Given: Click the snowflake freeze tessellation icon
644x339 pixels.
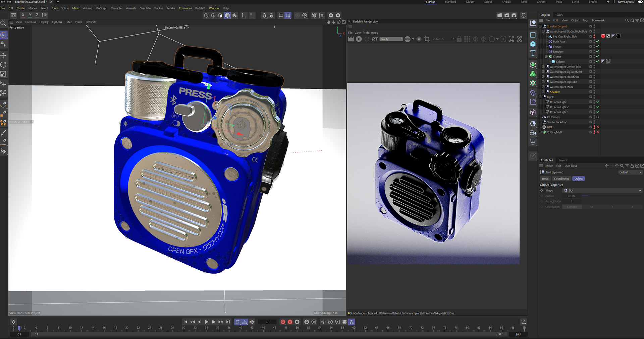Looking at the screenshot, I should 476,39.
